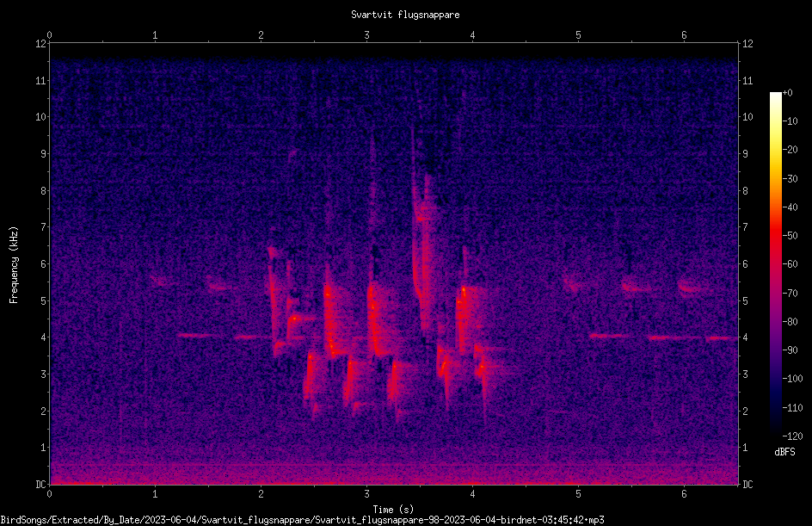Click the dBFS unit label

[x=784, y=452]
